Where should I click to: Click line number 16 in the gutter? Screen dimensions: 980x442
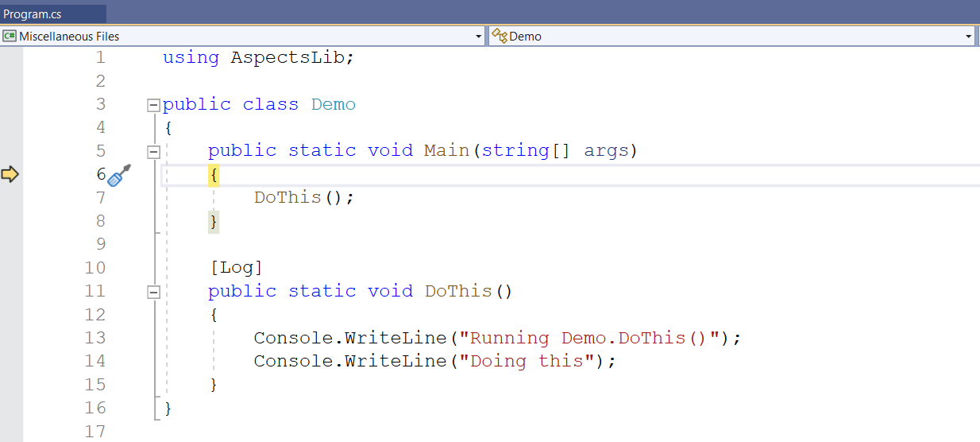pyautogui.click(x=95, y=409)
